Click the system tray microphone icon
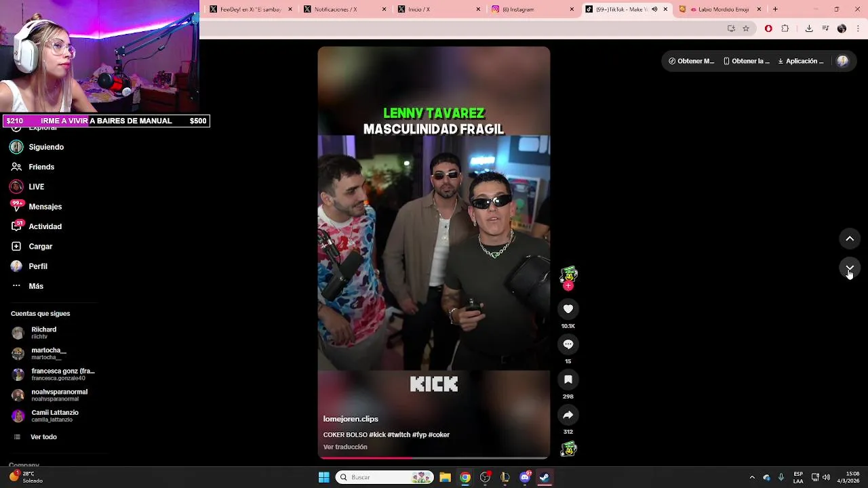 coord(781,477)
